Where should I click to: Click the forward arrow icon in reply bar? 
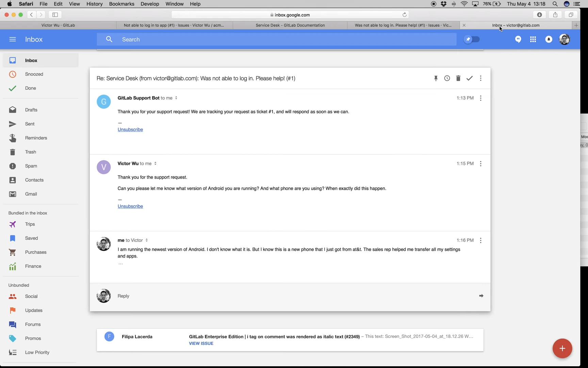point(481,296)
